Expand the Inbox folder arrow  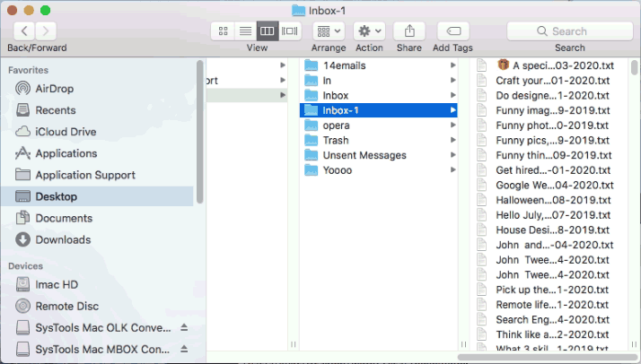pos(453,95)
